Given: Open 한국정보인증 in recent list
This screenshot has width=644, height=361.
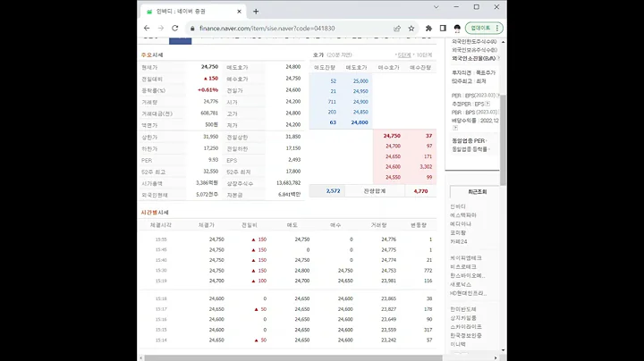Looking at the screenshot, I should 466,335.
